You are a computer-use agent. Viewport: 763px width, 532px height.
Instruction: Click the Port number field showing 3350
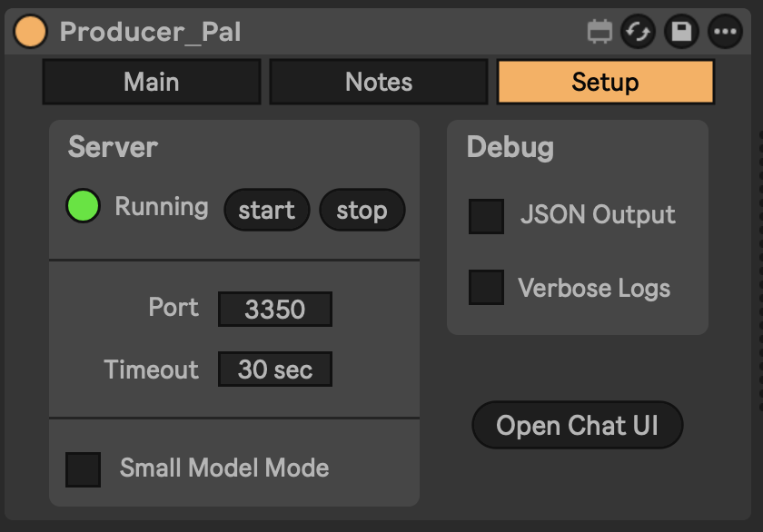tap(274, 309)
